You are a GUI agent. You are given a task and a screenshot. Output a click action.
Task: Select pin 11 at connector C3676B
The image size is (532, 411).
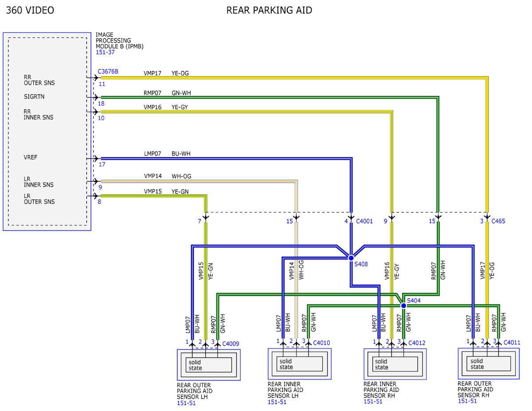point(102,83)
